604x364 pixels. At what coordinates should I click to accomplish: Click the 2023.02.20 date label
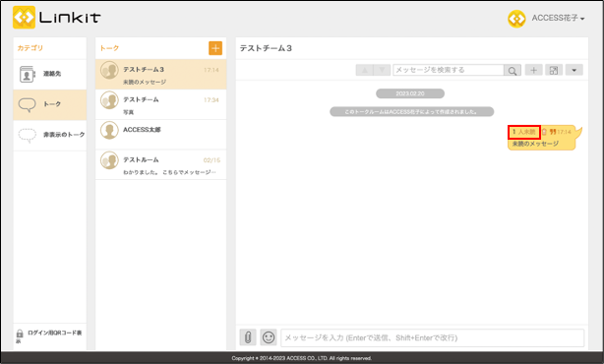click(410, 93)
